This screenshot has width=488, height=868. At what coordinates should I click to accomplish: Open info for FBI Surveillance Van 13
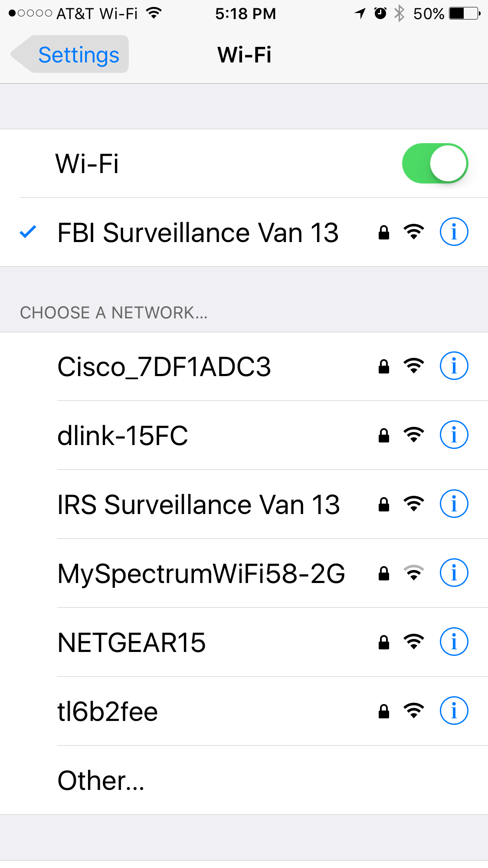click(454, 232)
